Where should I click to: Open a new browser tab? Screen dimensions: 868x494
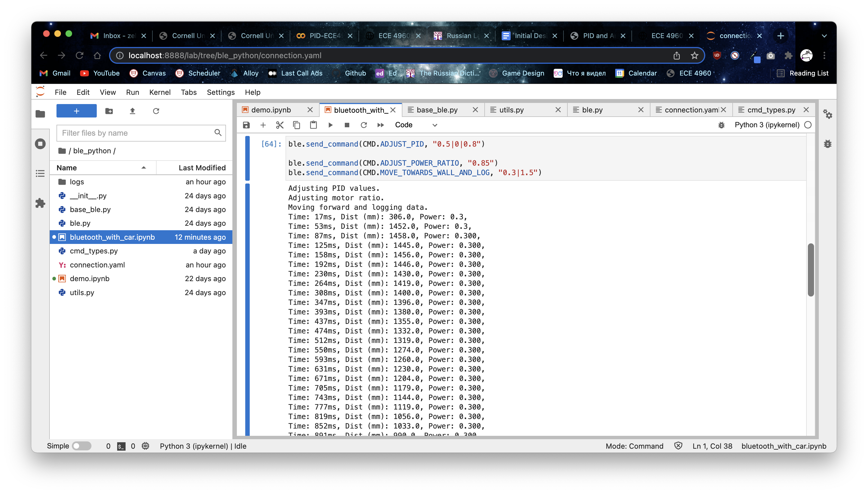coord(780,36)
